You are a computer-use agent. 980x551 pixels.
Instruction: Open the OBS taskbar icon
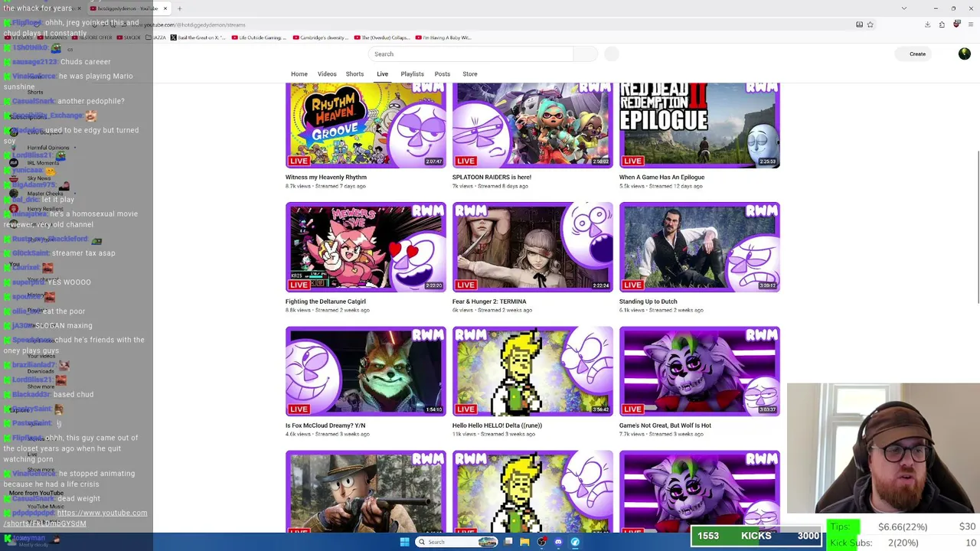tap(541, 542)
